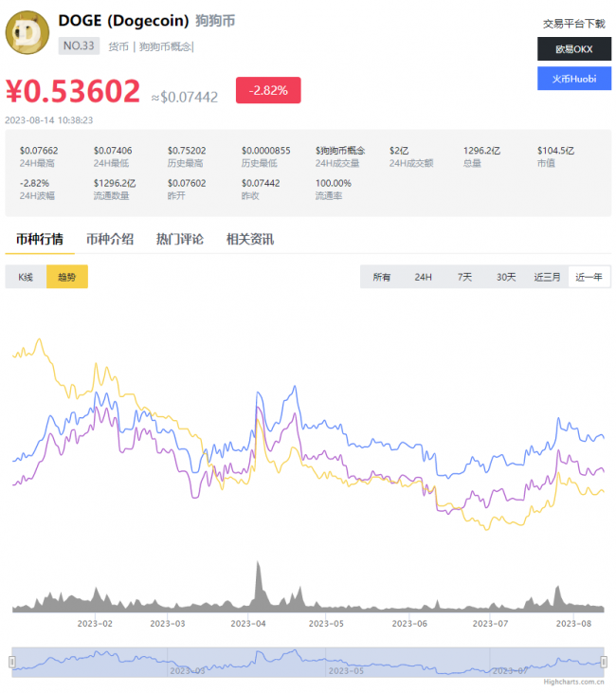Image resolution: width=616 pixels, height=693 pixels.
Task: Click the $0.75202 历史最高 value
Action: (187, 151)
